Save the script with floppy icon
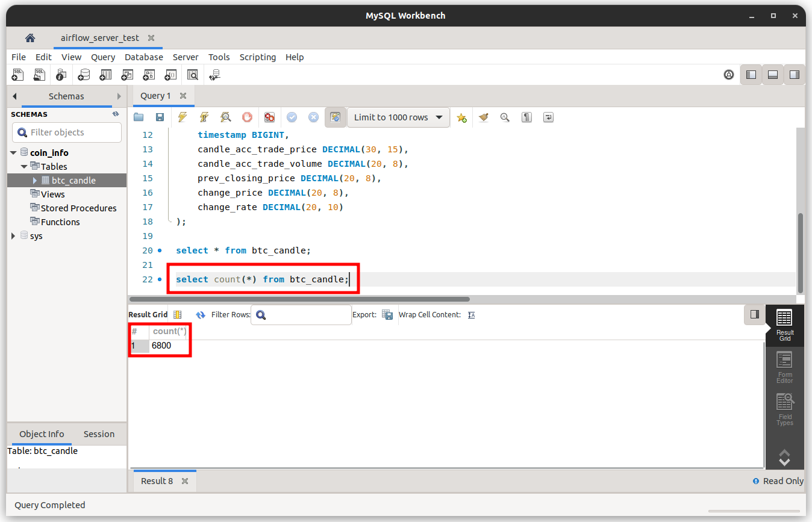 click(x=160, y=117)
